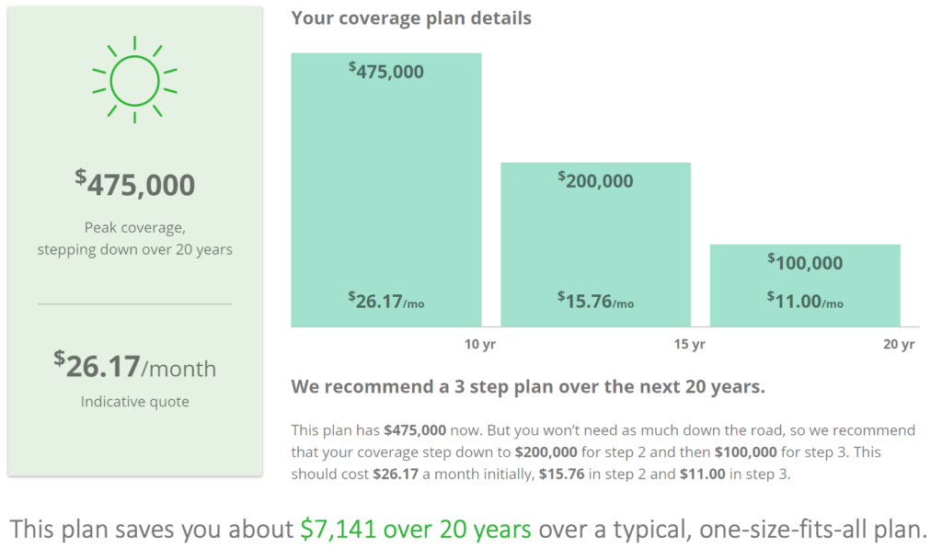Click bold $200,000 in the plan paragraph
Screen dimensions: 942x560
(546, 452)
